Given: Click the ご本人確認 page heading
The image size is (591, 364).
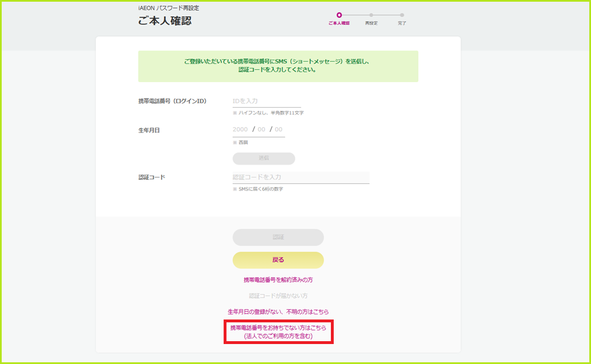Looking at the screenshot, I should 165,21.
